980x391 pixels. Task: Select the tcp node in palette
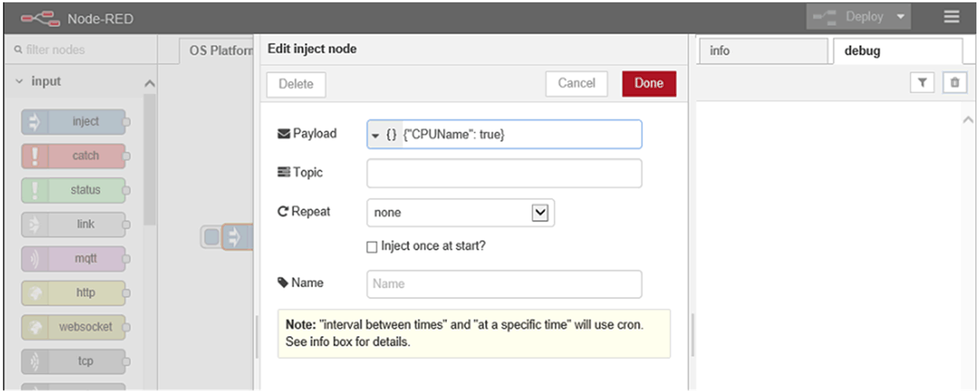tap(75, 361)
